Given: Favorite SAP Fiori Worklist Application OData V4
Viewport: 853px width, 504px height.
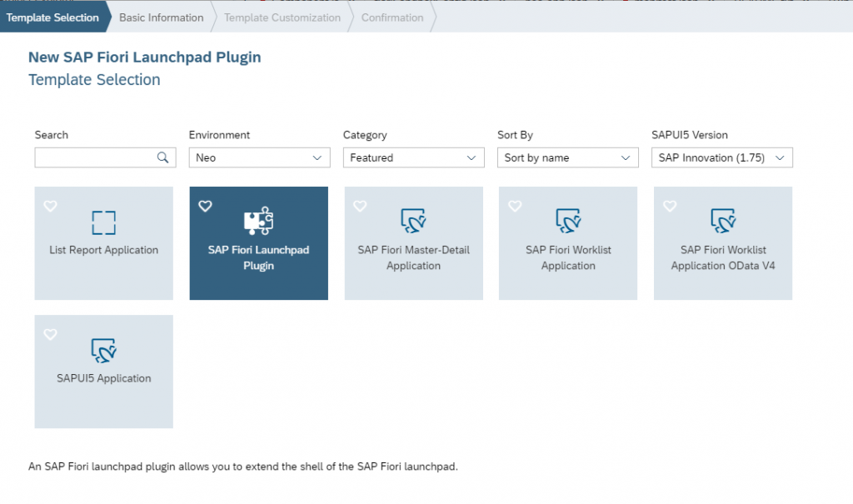Looking at the screenshot, I should (670, 206).
